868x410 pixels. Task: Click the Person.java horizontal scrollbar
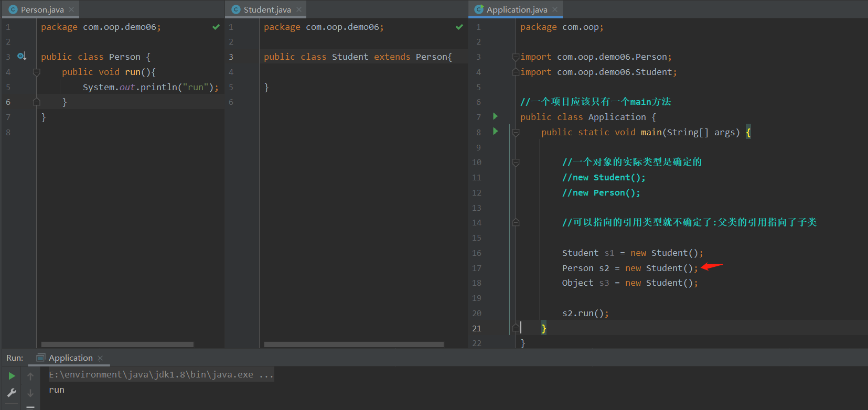[117, 344]
